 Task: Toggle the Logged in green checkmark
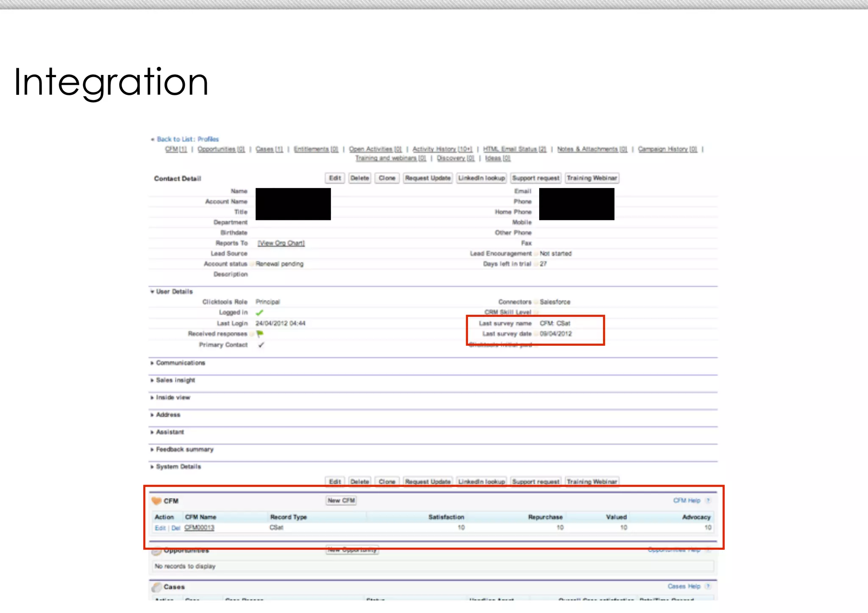point(259,313)
